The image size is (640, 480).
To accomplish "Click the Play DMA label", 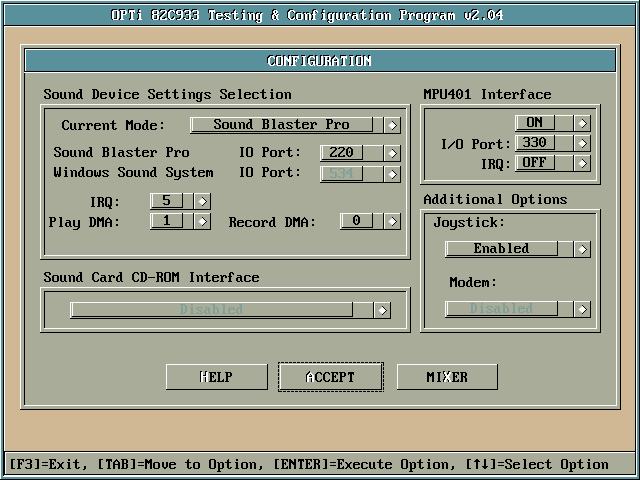I will click(84, 222).
